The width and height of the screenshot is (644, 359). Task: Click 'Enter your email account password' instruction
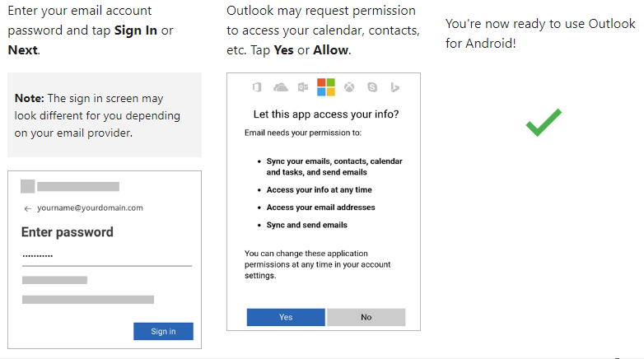pos(91,30)
